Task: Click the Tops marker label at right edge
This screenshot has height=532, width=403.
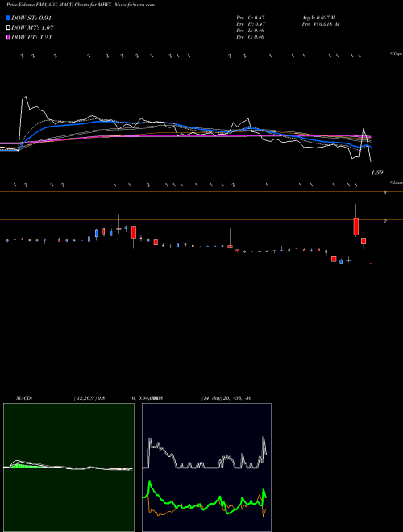Action: click(397, 54)
